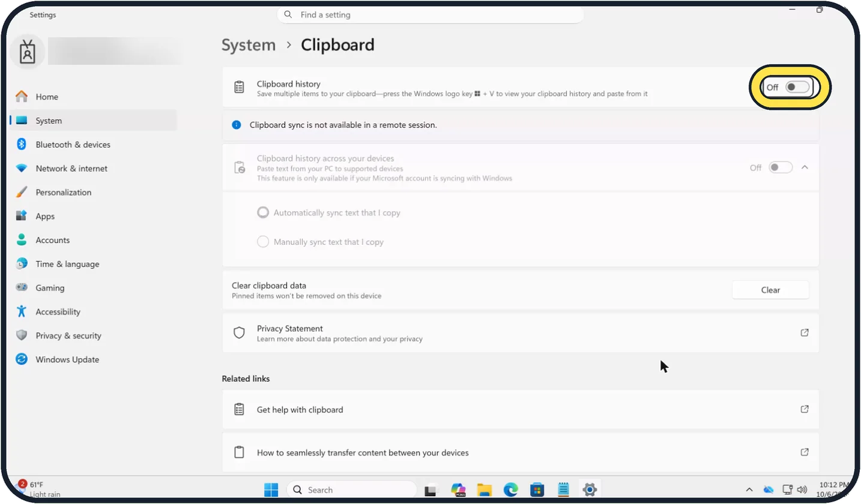This screenshot has height=504, width=861.
Task: Open File Explorer from the taskbar
Action: tap(485, 490)
